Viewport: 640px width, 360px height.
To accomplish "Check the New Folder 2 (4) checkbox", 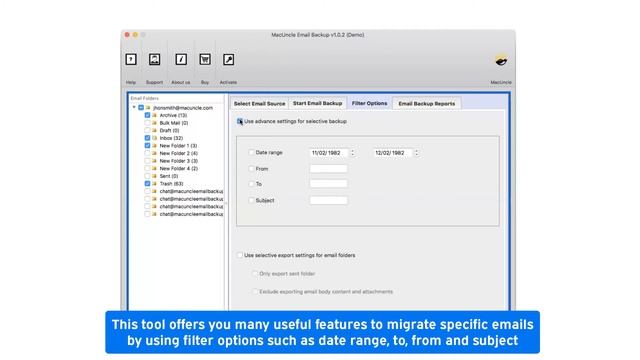I will click(147, 153).
